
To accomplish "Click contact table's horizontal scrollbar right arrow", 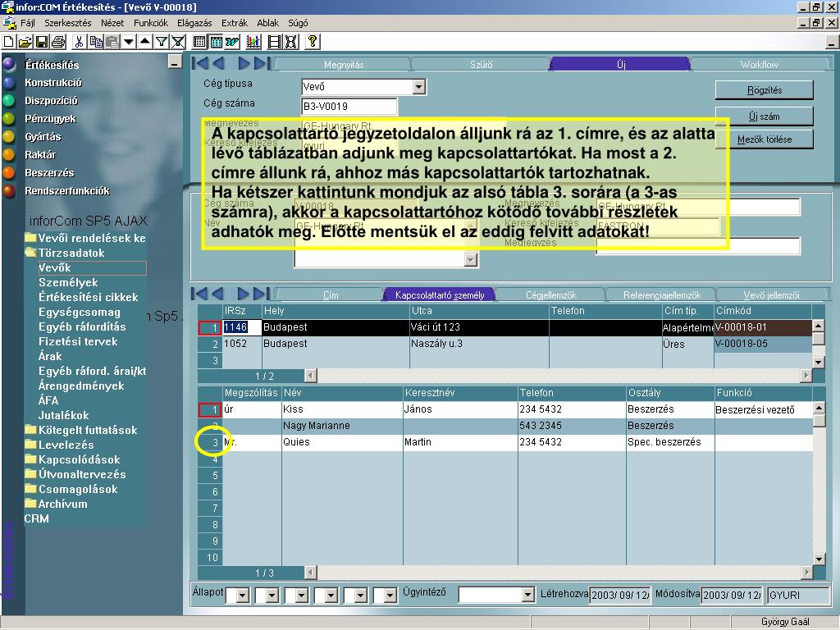I will click(x=806, y=572).
